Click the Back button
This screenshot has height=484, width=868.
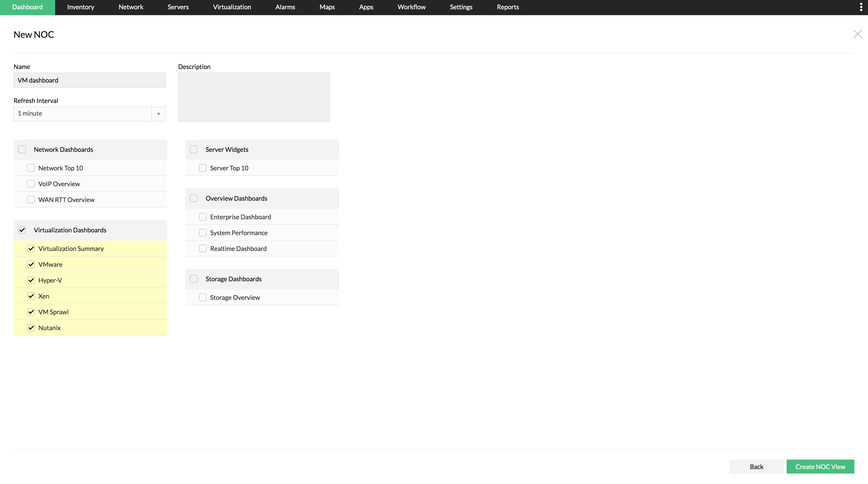pyautogui.click(x=757, y=466)
